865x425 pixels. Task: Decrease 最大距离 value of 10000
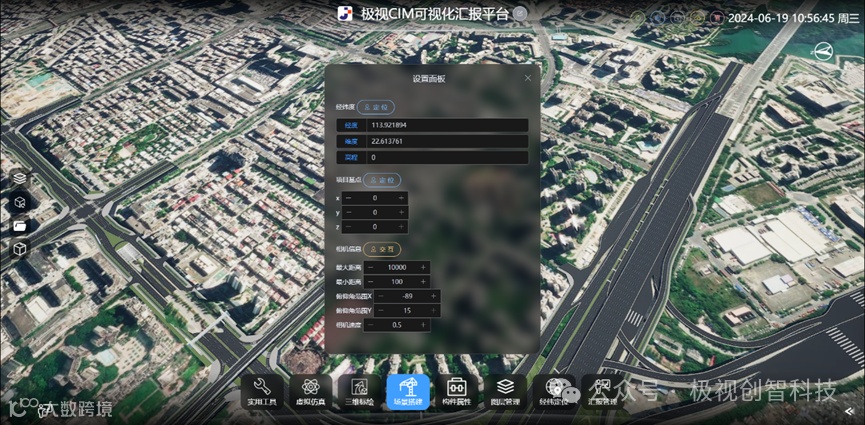coord(371,267)
